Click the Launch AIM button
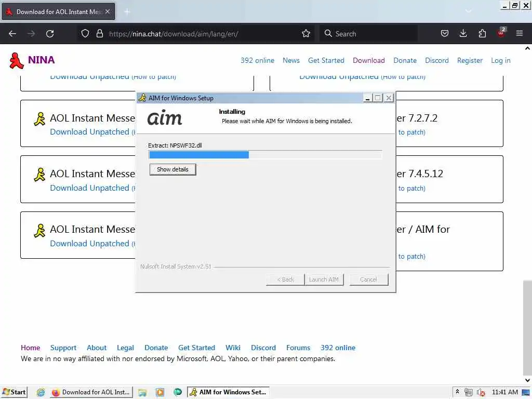The height and width of the screenshot is (399, 532). pos(324,280)
